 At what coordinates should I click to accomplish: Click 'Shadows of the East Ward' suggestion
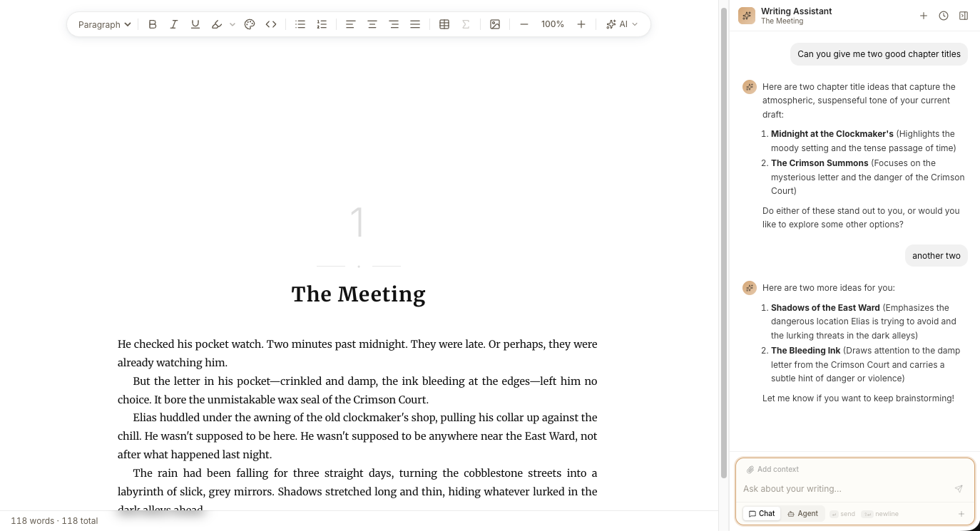coord(825,308)
